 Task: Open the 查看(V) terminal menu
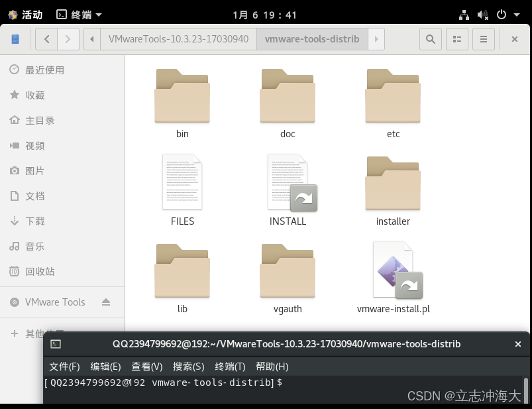click(x=147, y=366)
